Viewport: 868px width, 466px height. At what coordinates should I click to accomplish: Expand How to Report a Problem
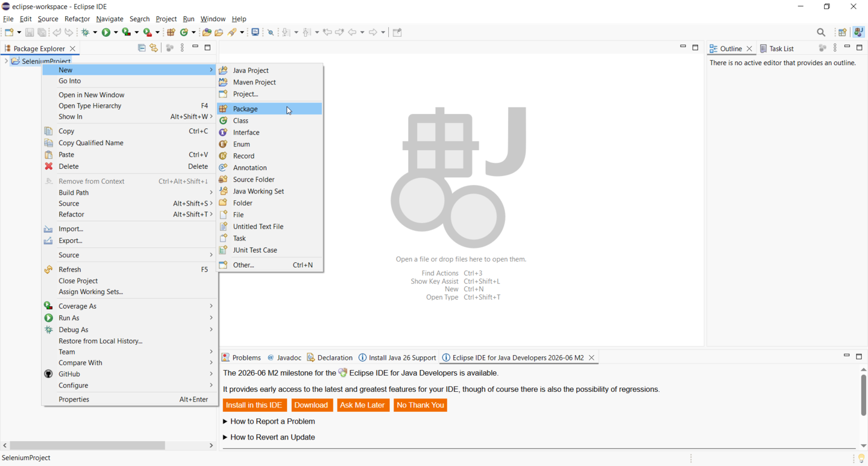(x=269, y=421)
